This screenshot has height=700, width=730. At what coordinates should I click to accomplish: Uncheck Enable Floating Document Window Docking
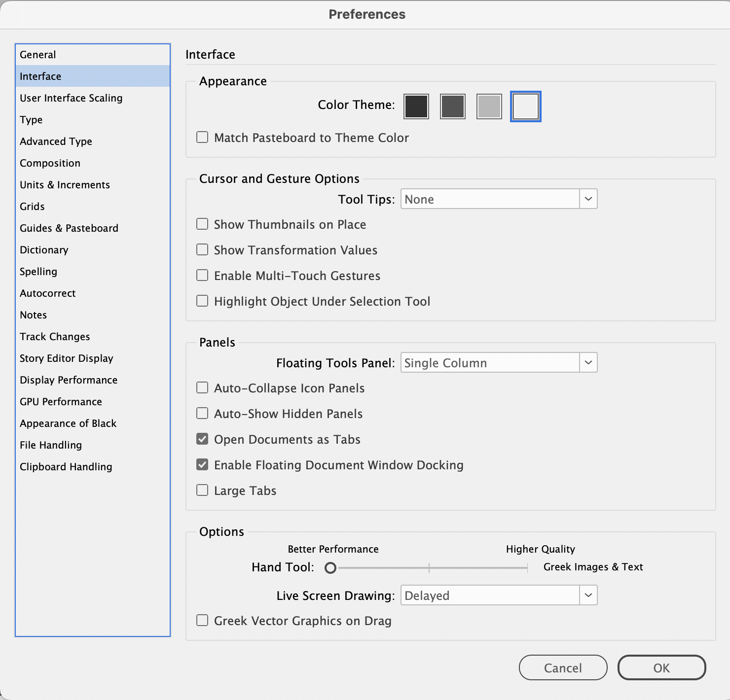point(202,464)
